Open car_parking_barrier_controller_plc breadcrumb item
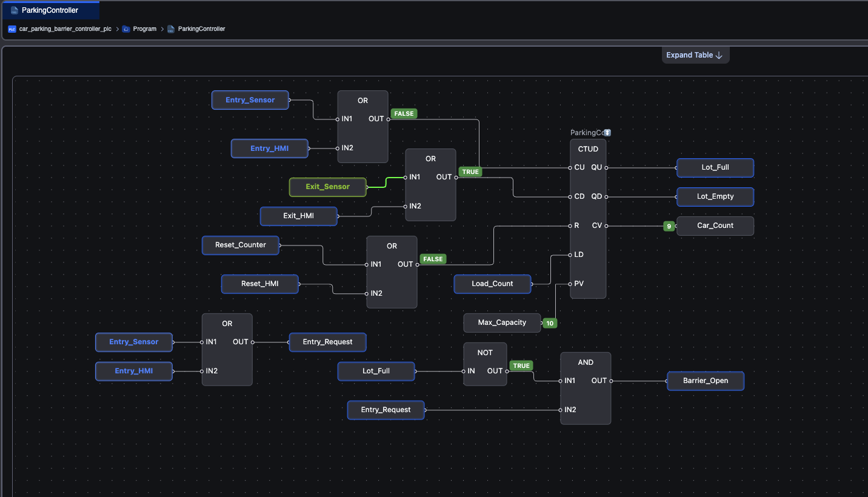The width and height of the screenshot is (868, 497). point(65,28)
